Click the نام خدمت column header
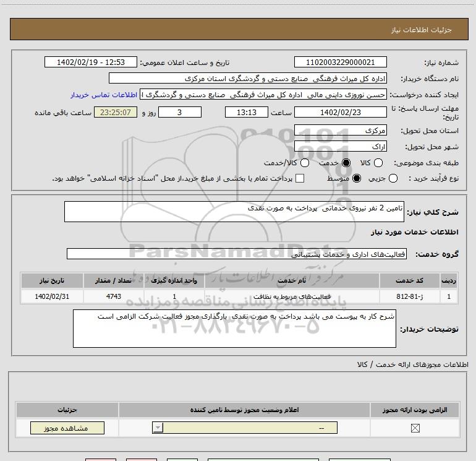The width and height of the screenshot is (476, 461). click(292, 280)
